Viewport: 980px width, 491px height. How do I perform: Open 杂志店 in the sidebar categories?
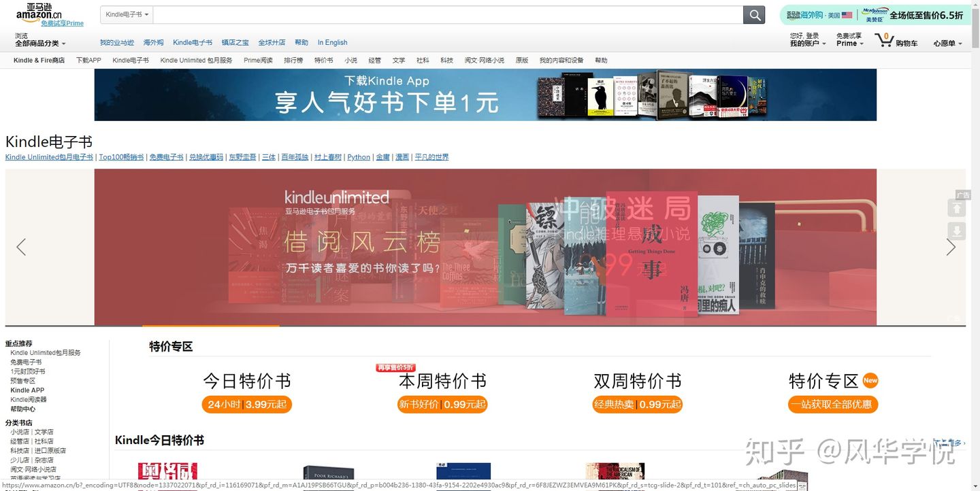coord(44,460)
